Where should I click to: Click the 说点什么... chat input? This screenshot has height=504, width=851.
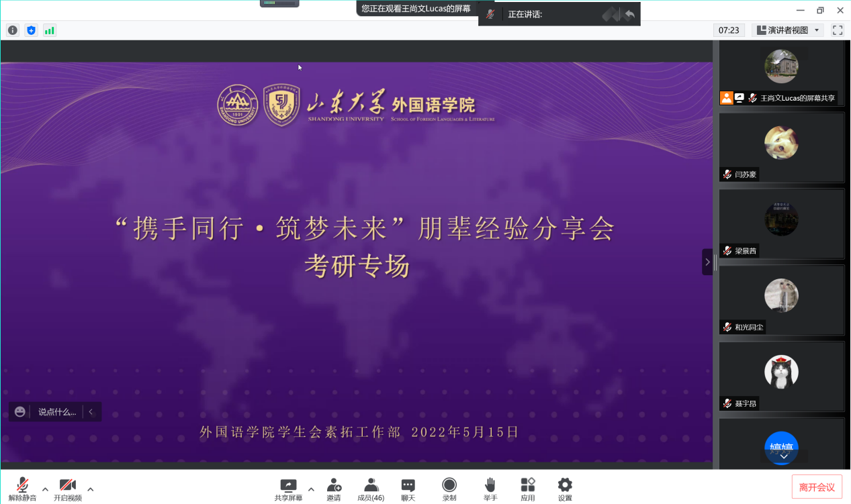click(57, 412)
